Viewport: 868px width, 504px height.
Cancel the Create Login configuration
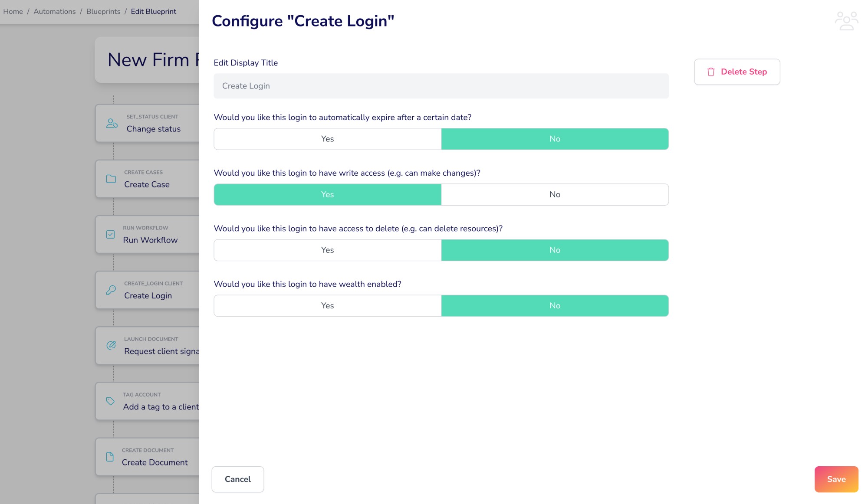[x=238, y=479]
